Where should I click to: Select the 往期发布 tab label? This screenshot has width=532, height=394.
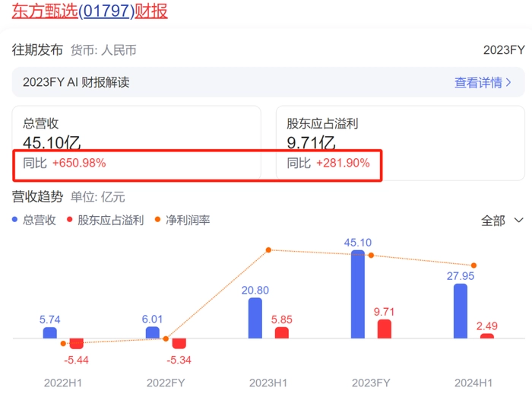click(35, 50)
